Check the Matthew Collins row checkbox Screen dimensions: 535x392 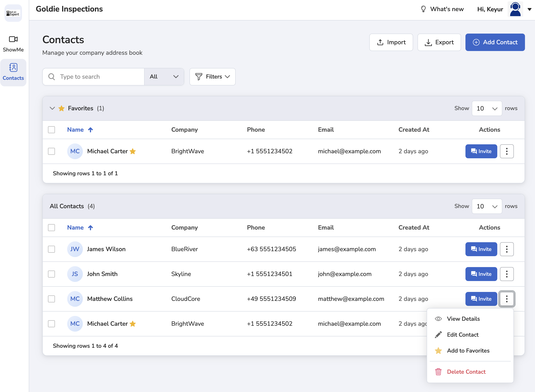pos(51,299)
